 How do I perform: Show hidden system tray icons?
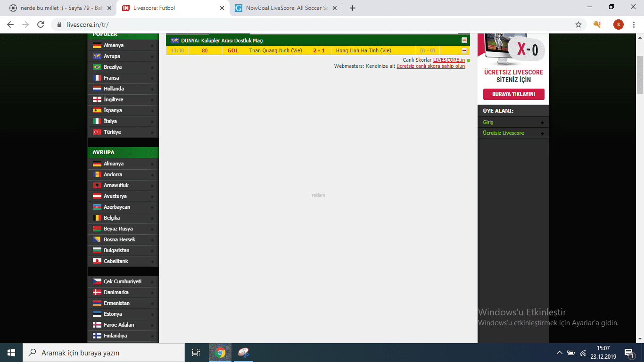coord(560,353)
